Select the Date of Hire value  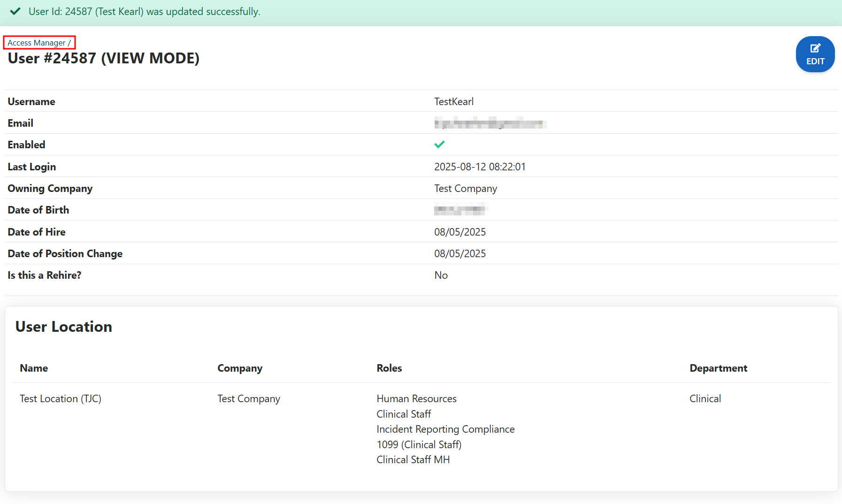point(459,232)
